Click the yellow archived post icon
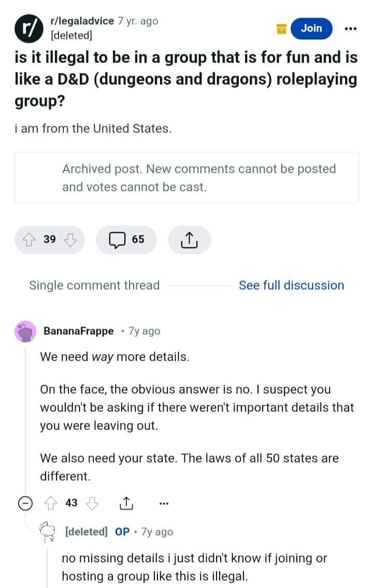Image resolution: width=373 pixels, height=588 pixels. 281,28
